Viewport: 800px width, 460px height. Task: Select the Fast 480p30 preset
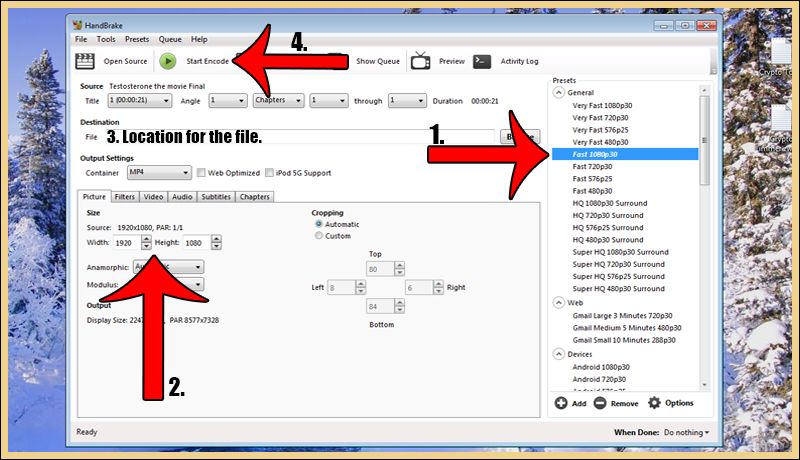pos(592,191)
